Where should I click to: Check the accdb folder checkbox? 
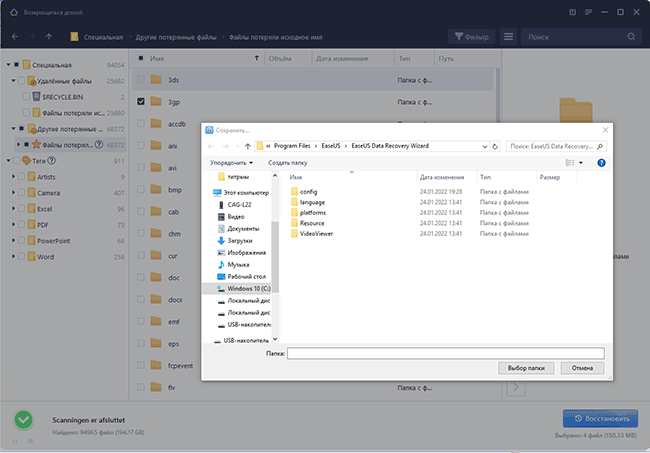point(141,124)
